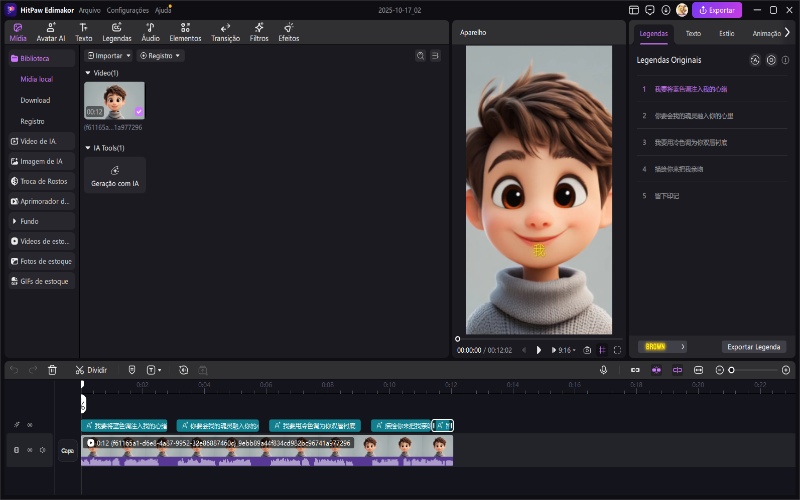Enter fullscreen preview

tap(617, 350)
